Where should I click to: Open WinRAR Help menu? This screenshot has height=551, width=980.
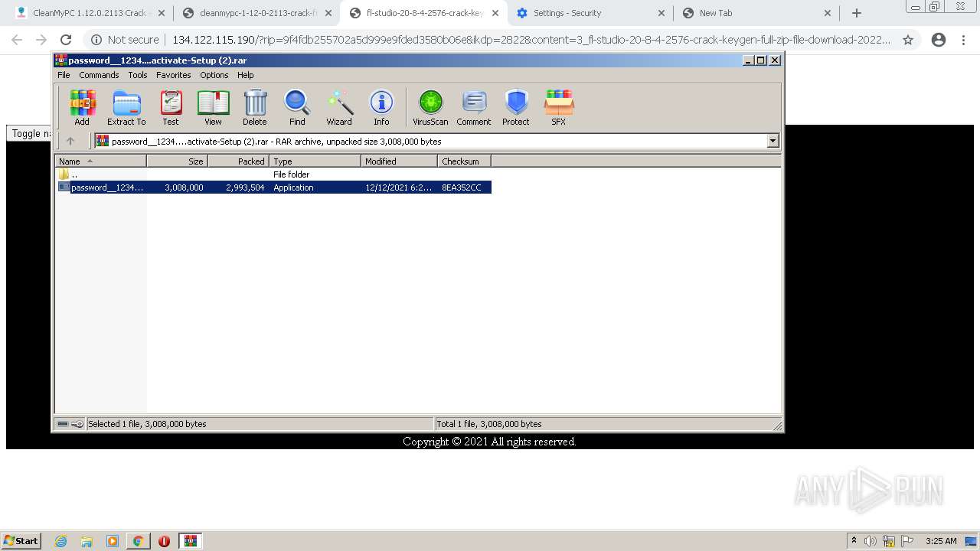245,75
